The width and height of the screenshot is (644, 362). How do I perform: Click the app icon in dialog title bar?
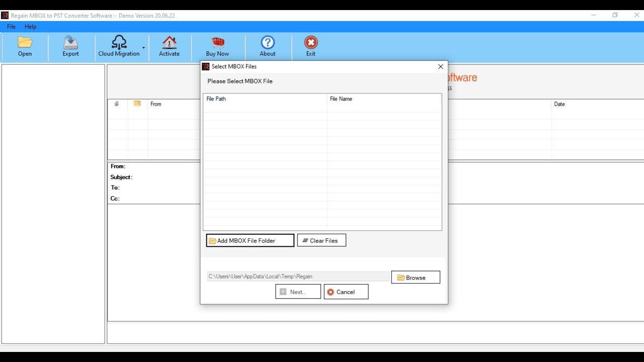206,66
